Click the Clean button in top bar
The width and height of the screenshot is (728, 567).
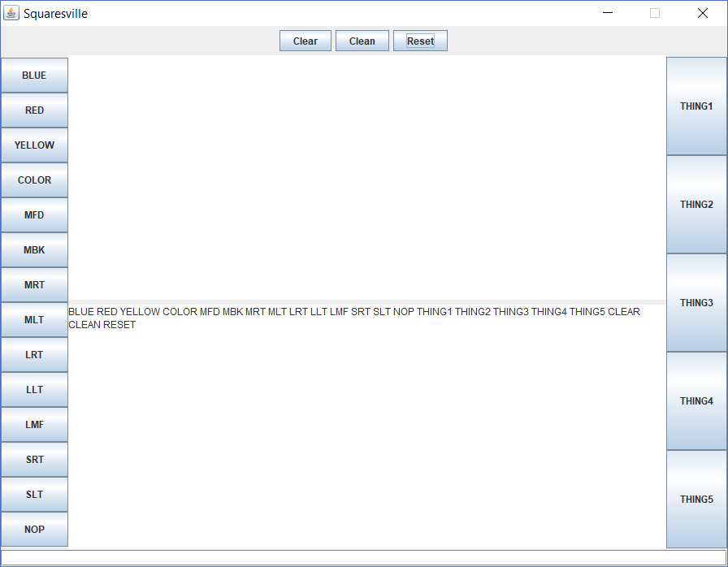pyautogui.click(x=362, y=41)
